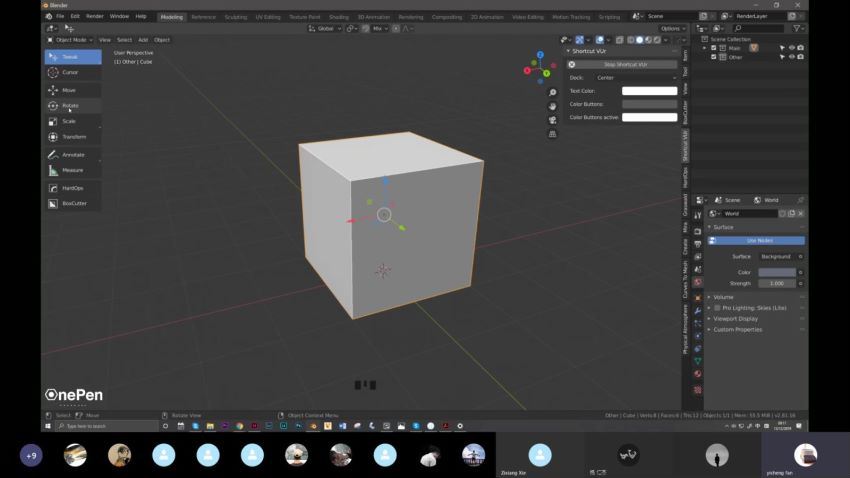Click the Stop Shortcut VUr button
Viewport: 850px width, 478px height.
(624, 64)
